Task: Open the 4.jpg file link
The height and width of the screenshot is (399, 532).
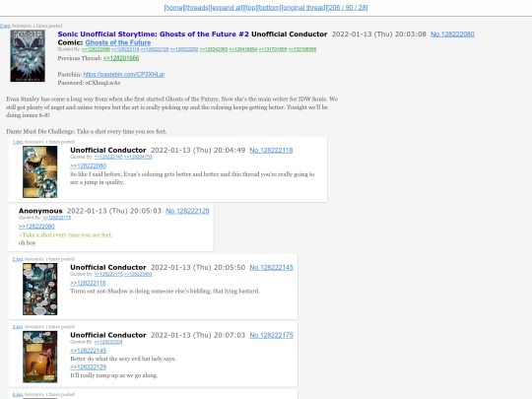Action: pyautogui.click(x=18, y=395)
